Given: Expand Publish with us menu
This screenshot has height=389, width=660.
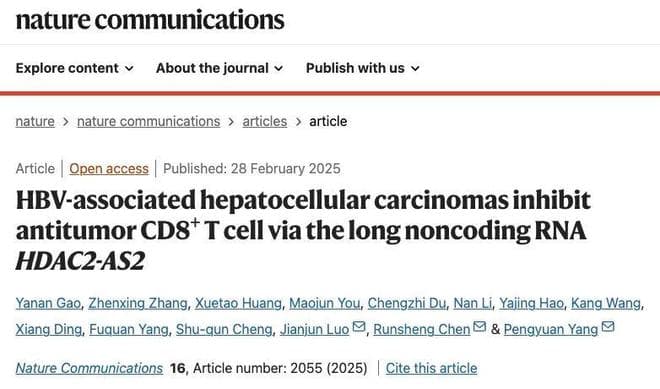Looking at the screenshot, I should click(x=363, y=68).
